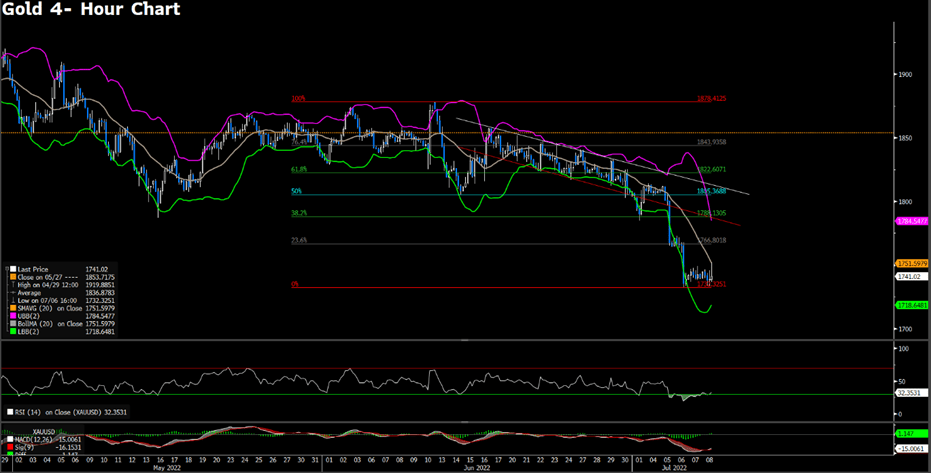Click the SMAVG (20) orange legend square
Image resolution: width=931 pixels, height=473 pixels.
(14, 306)
